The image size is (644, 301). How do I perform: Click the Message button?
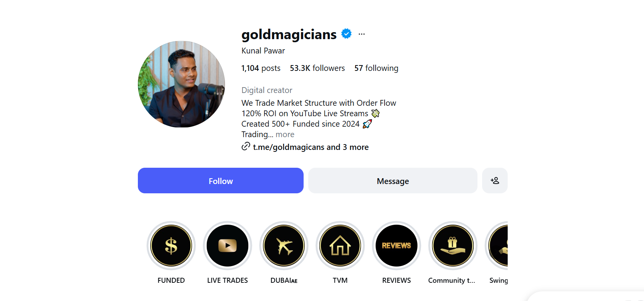pyautogui.click(x=392, y=181)
